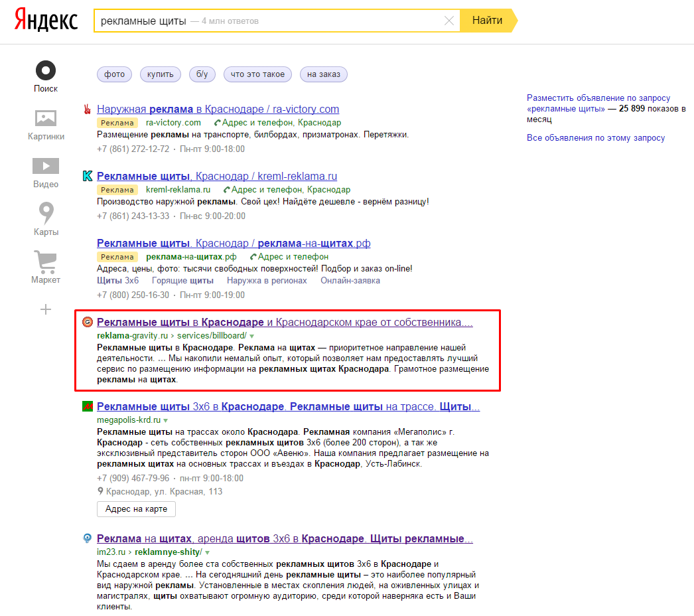Select the купить suggestion chip
The height and width of the screenshot is (616, 694).
[160, 74]
